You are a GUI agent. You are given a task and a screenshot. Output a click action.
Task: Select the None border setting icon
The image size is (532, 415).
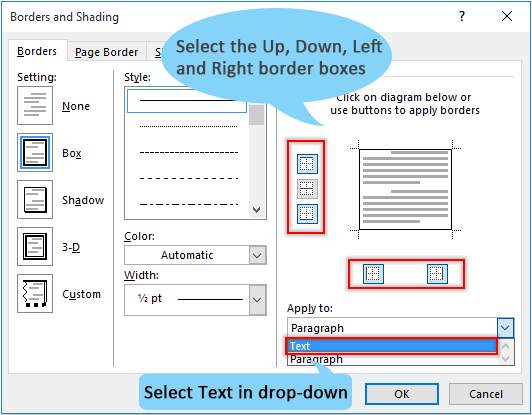35,106
